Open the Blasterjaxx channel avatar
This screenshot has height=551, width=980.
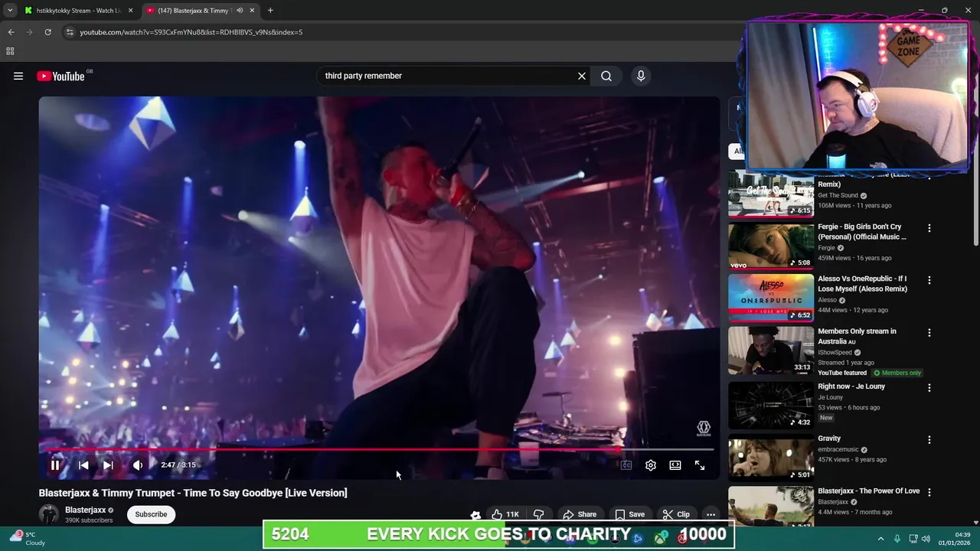tap(49, 514)
